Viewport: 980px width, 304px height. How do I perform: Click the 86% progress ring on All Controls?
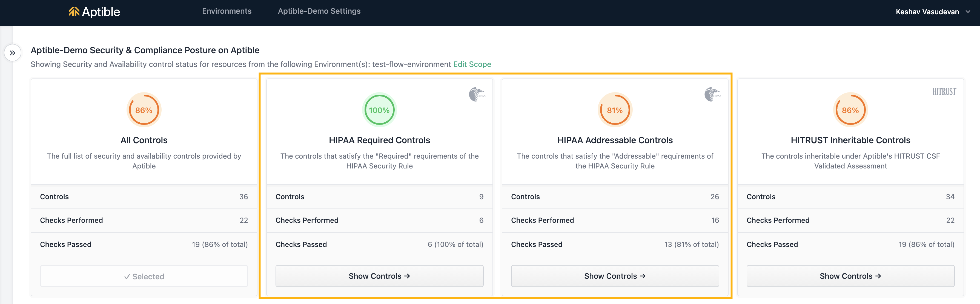click(144, 110)
